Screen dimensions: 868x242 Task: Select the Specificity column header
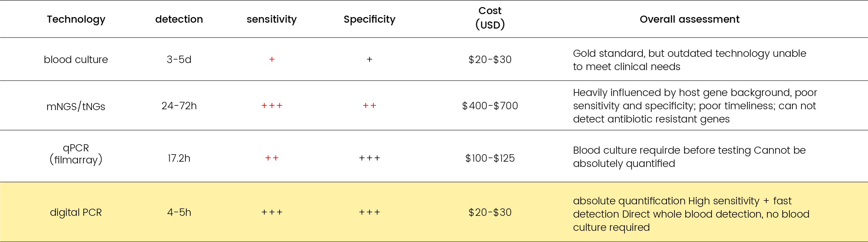tap(369, 19)
